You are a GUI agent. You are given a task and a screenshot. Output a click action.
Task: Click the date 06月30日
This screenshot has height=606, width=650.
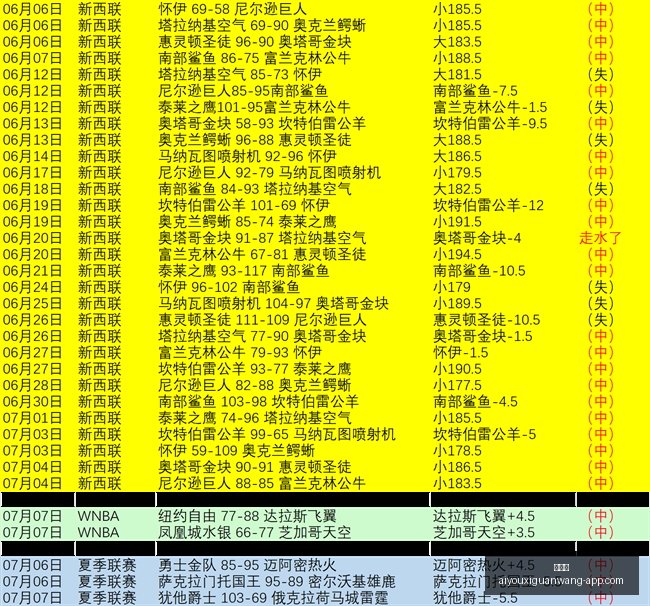point(32,402)
